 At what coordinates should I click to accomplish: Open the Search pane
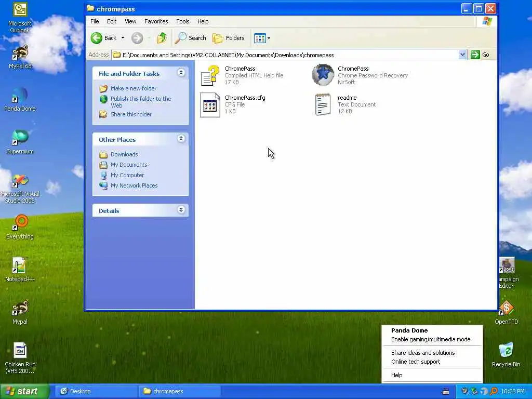coord(190,38)
